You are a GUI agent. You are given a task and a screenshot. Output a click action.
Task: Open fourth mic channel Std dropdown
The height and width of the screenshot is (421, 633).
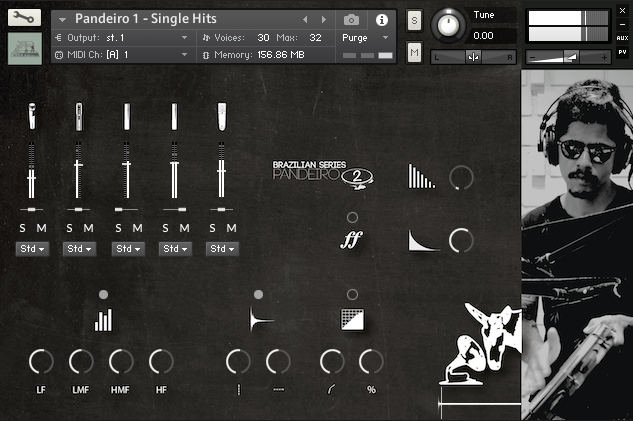pyautogui.click(x=175, y=249)
